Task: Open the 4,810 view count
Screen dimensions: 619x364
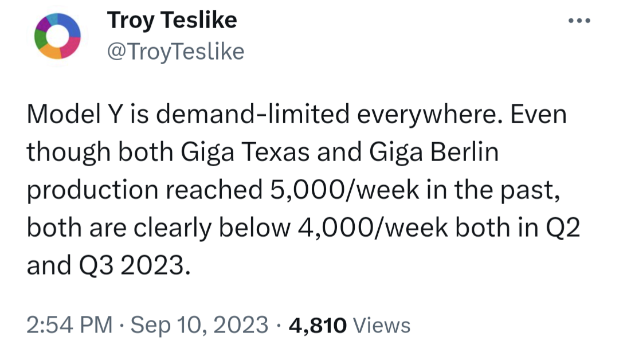Action: pyautogui.click(x=318, y=325)
